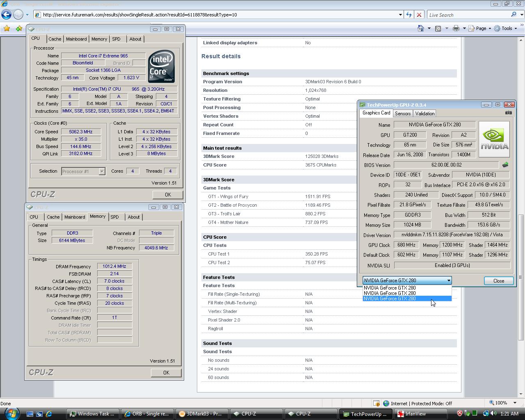Switch to Windows Task Manager taskbar button
Viewport: 525px width, 420px height.
[x=93, y=414]
